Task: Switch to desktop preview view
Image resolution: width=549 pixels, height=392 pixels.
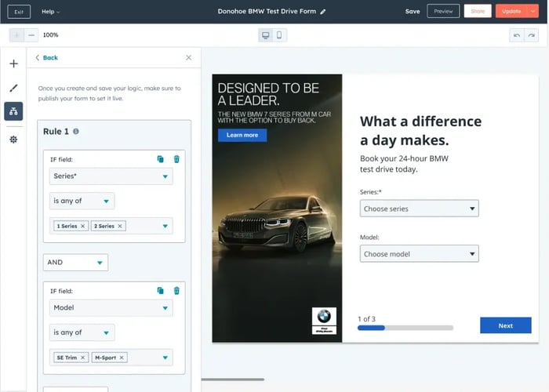Action: coord(265,35)
